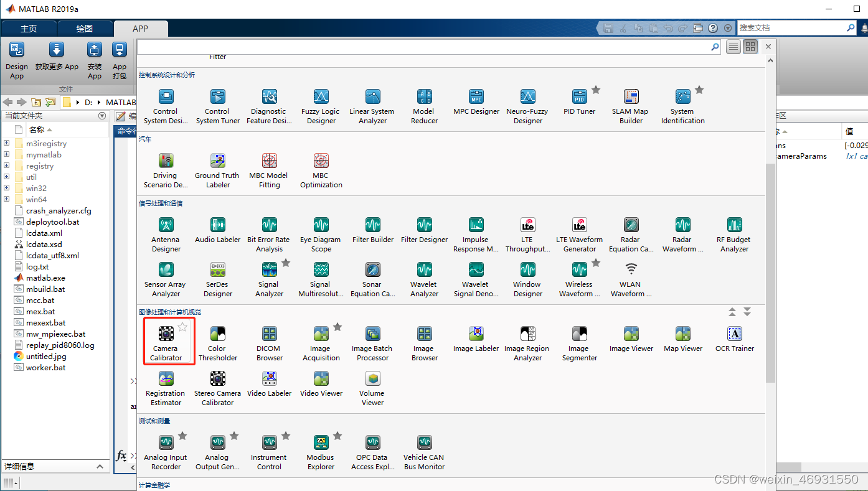Expand the 详细信息 details panel
The image size is (868, 491).
click(100, 467)
